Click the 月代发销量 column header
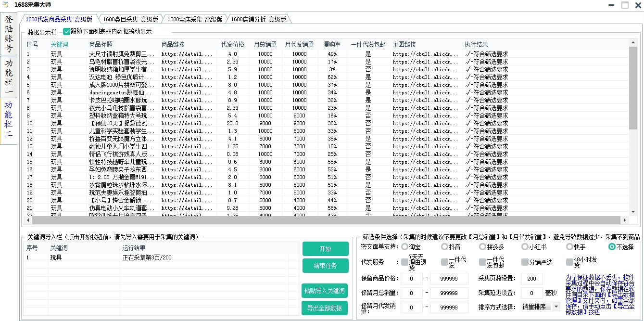This screenshot has height=321, width=644. click(300, 44)
